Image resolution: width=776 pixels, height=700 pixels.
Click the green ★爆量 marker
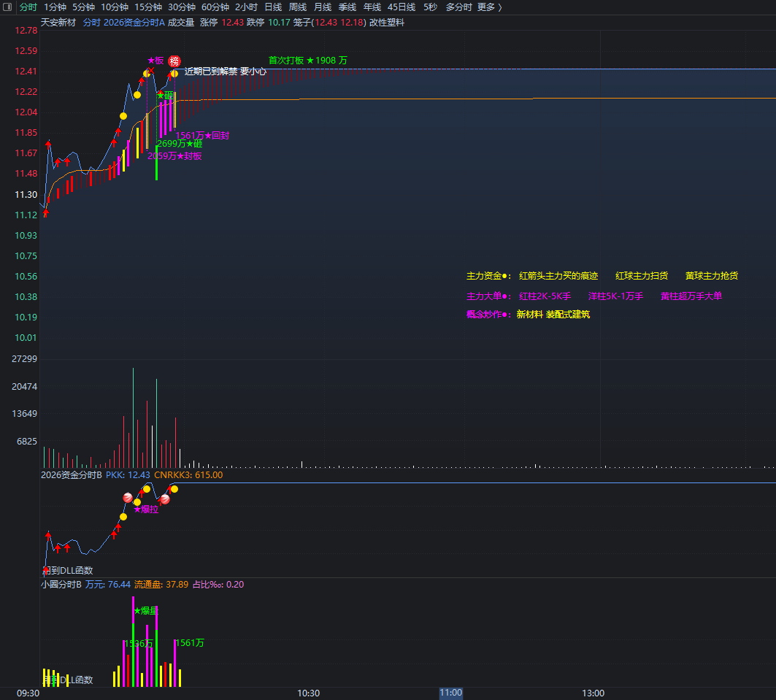click(x=145, y=610)
